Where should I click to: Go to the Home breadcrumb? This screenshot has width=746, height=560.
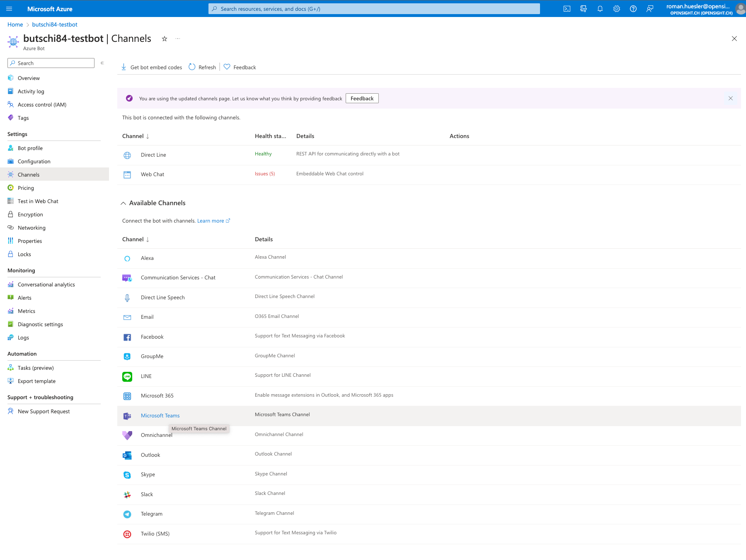click(15, 24)
